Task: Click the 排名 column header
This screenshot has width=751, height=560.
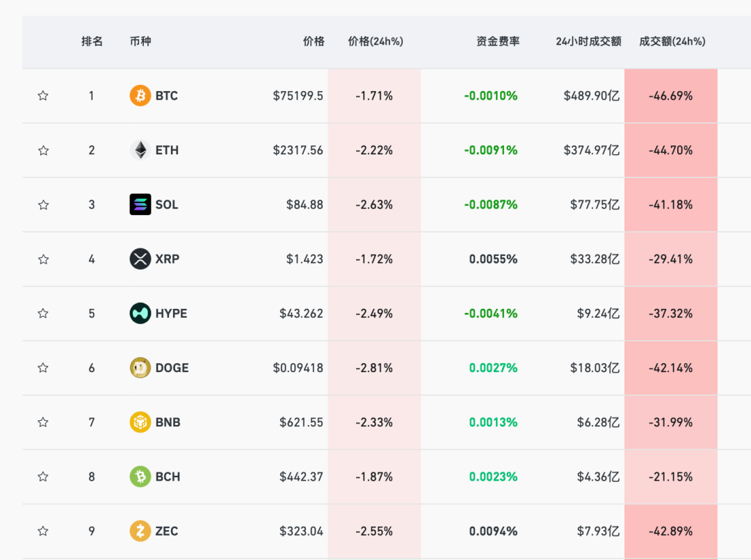Action: click(92, 42)
